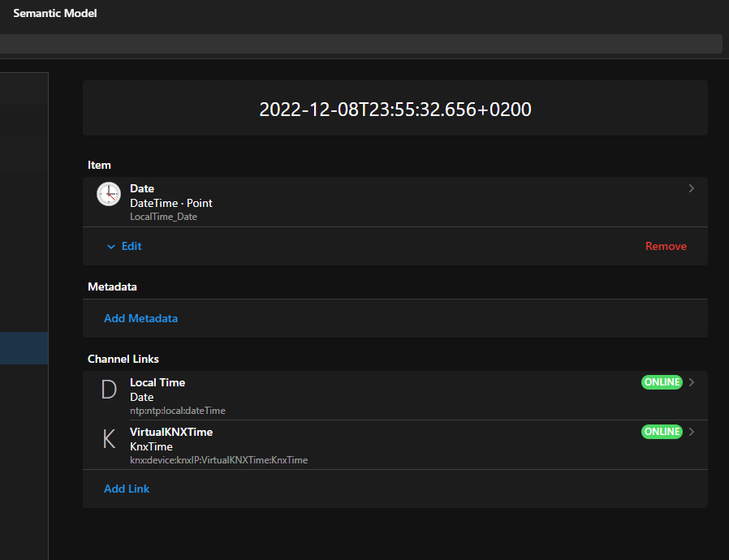This screenshot has width=729, height=560.
Task: Open Local Time channel via its chevron
Action: coord(692,382)
